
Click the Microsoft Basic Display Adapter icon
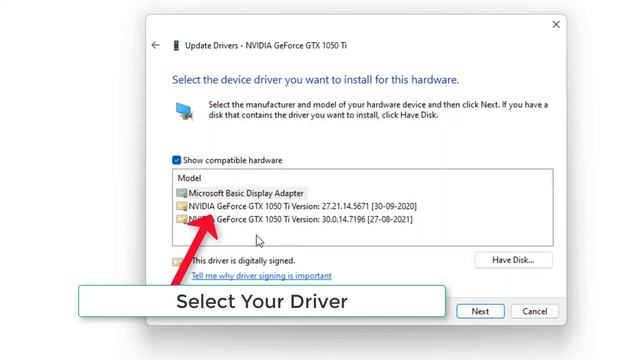182,193
